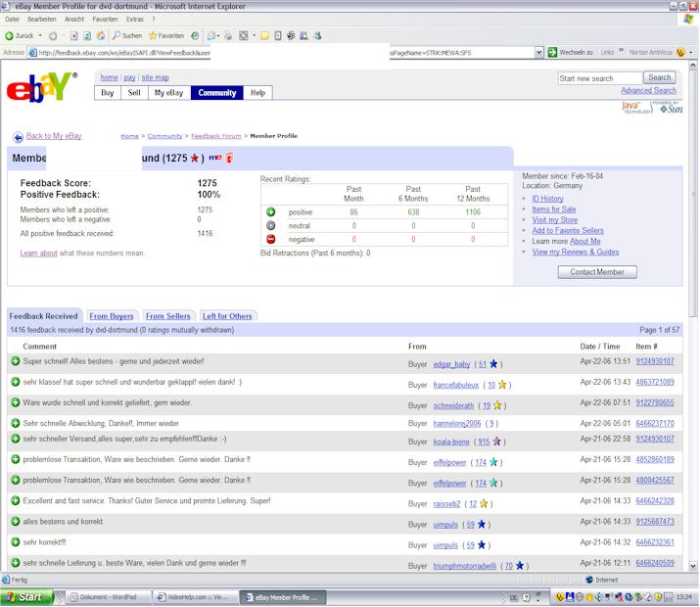The width and height of the screenshot is (700, 607).
Task: Open the Favoriten menu in menu bar
Action: [105, 20]
